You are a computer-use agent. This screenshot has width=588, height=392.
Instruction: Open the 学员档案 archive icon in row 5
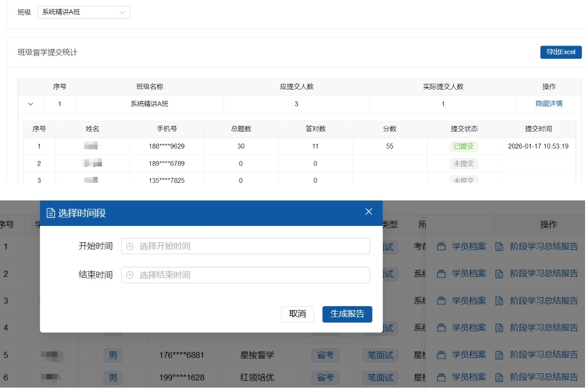pyautogui.click(x=441, y=355)
